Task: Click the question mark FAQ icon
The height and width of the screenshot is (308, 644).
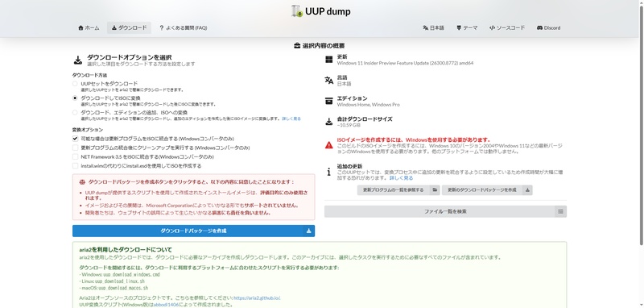Action: pos(162,28)
